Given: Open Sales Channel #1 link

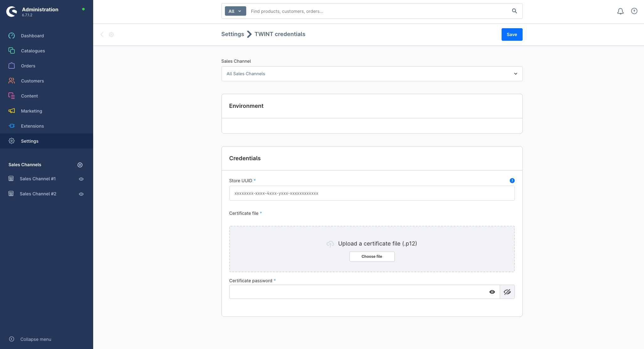Looking at the screenshot, I should pyautogui.click(x=38, y=179).
